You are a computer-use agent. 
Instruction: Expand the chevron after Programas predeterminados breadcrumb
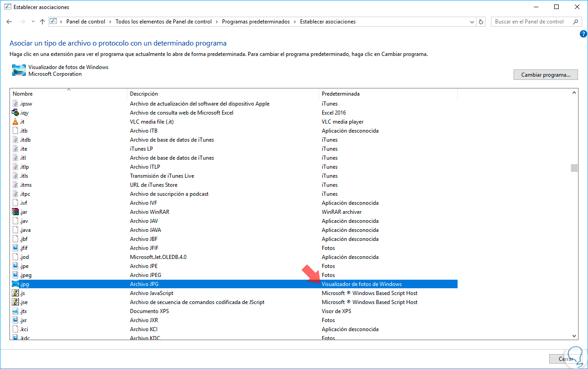pyautogui.click(x=295, y=22)
